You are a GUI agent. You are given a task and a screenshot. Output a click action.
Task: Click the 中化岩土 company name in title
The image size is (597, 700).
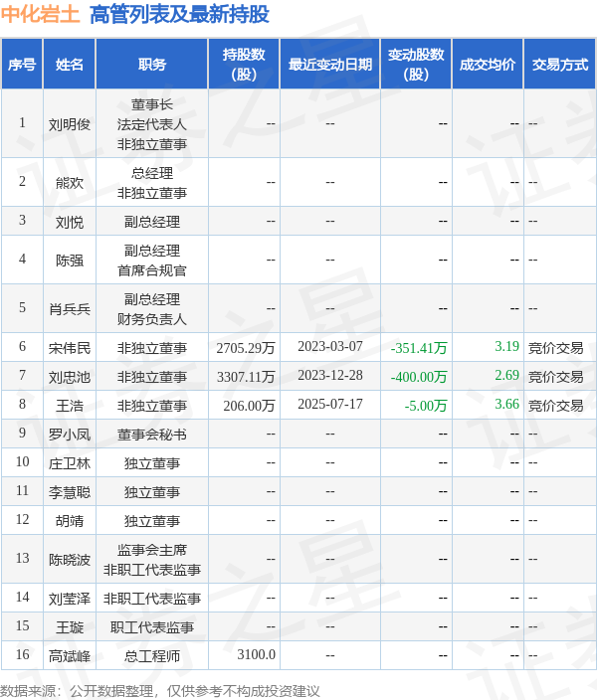[x=40, y=14]
